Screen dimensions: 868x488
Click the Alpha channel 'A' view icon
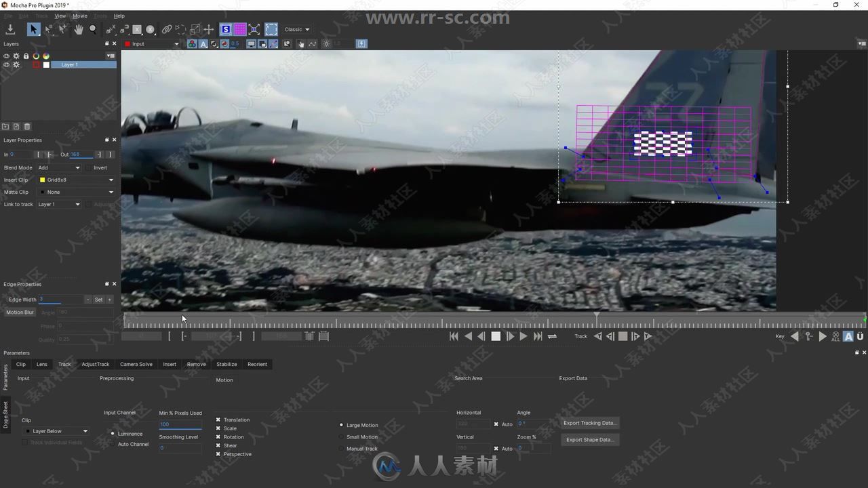[203, 44]
